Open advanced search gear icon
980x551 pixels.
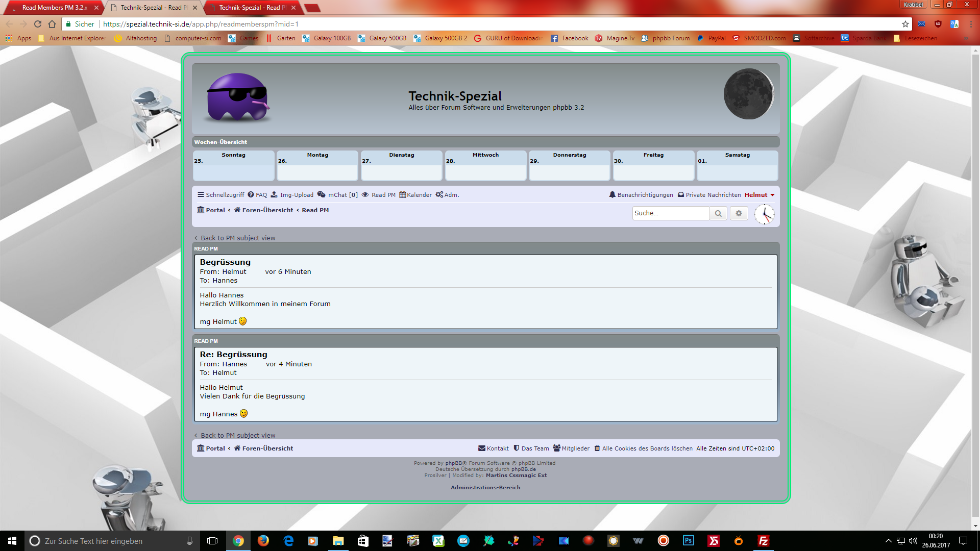(x=739, y=213)
